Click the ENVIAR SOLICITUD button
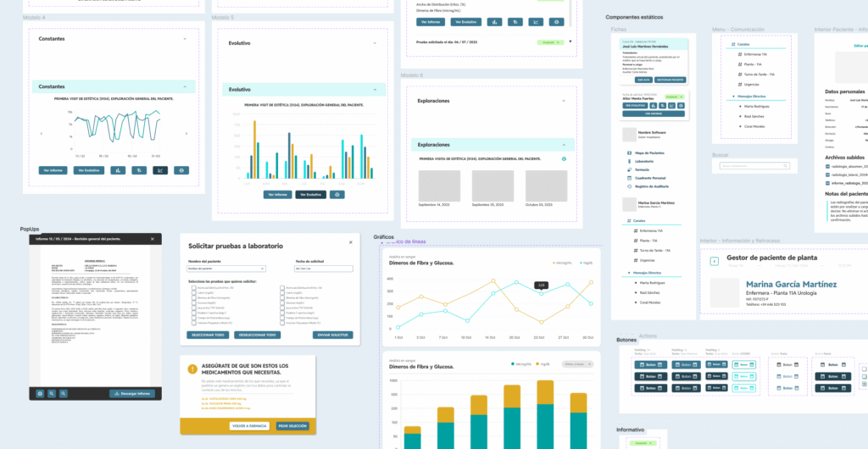The image size is (868, 449). click(x=332, y=335)
